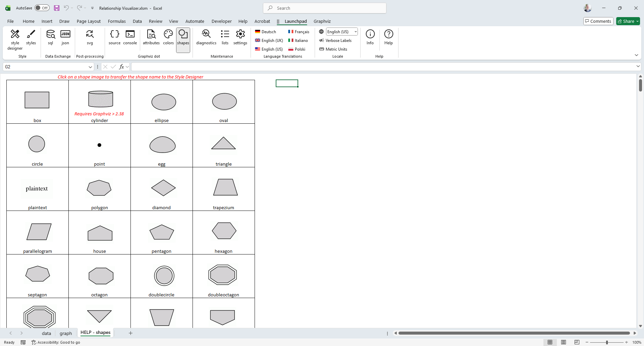Click the zoom slider handle
This screenshot has width=644, height=346.
pyautogui.click(x=607, y=342)
